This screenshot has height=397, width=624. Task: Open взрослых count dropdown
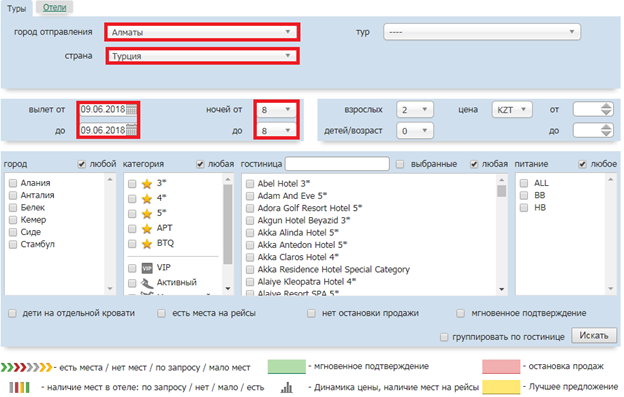[415, 110]
